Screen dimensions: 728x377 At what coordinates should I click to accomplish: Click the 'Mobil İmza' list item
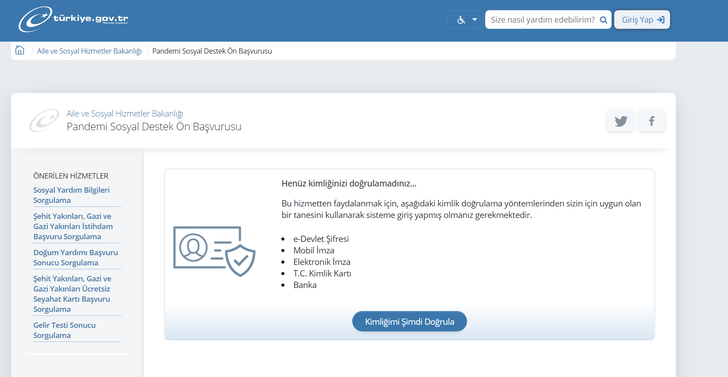click(x=313, y=250)
